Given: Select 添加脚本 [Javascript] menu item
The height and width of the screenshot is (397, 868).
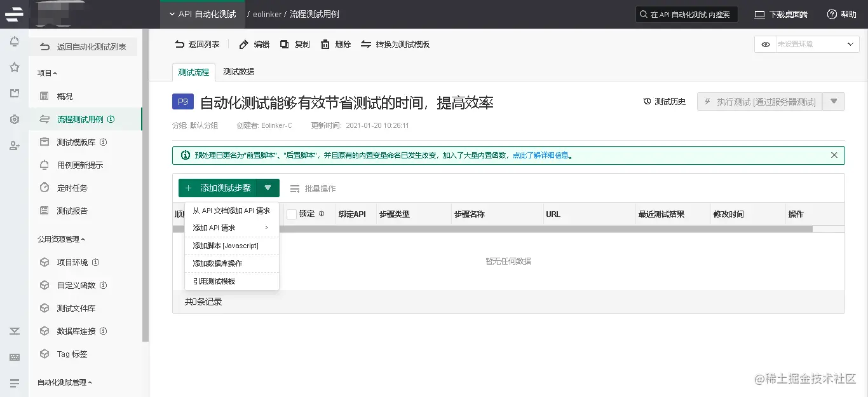Looking at the screenshot, I should [232, 246].
